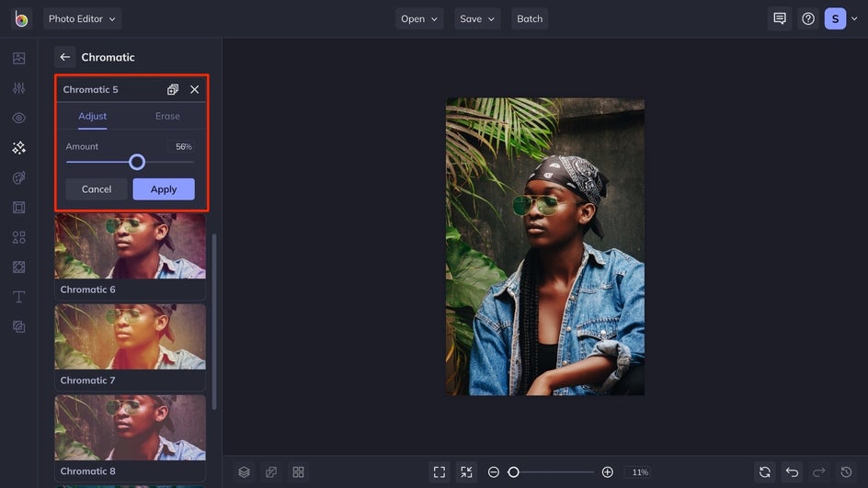This screenshot has height=488, width=868.
Task: Open the Effects tool in sidebar
Action: (18, 148)
